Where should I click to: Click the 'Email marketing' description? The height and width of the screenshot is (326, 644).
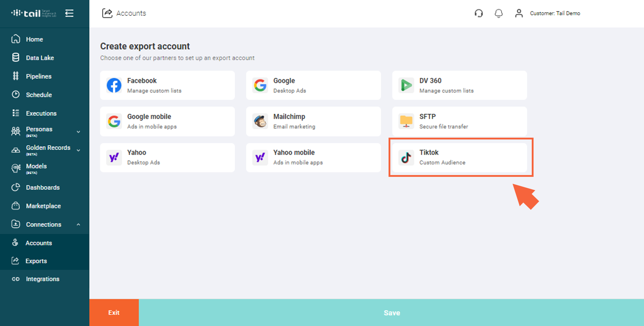pos(294,127)
